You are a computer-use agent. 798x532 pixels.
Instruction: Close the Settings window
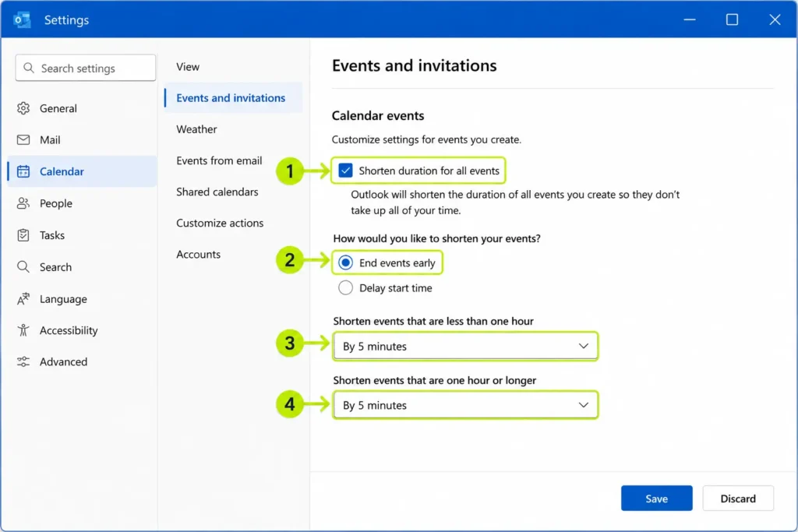tap(775, 19)
